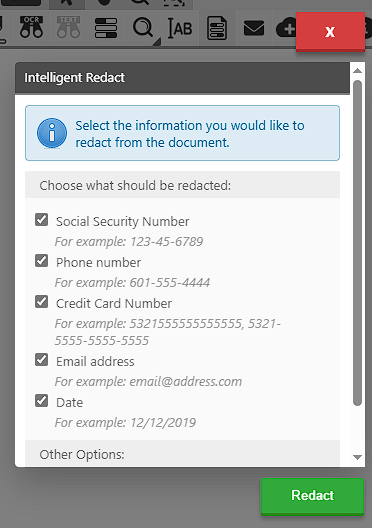Viewport: 372px width, 528px height.
Task: Select the magnifying glass search tool
Action: tap(143, 29)
